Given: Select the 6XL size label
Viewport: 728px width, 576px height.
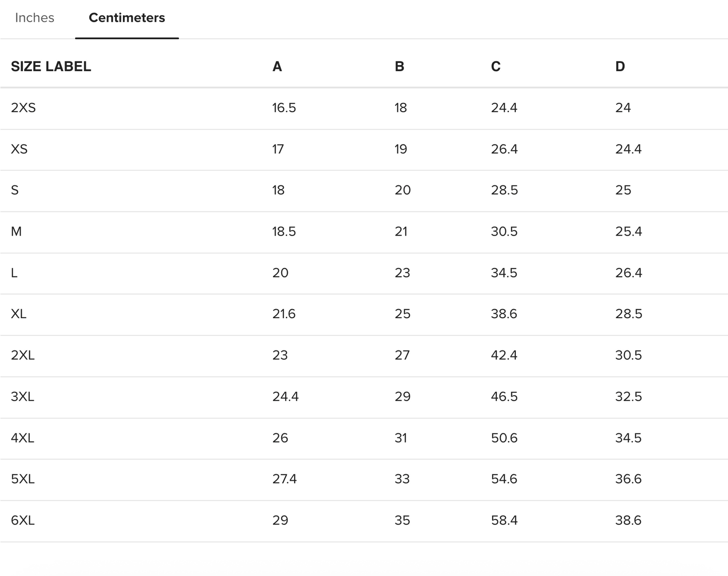Looking at the screenshot, I should tap(23, 520).
